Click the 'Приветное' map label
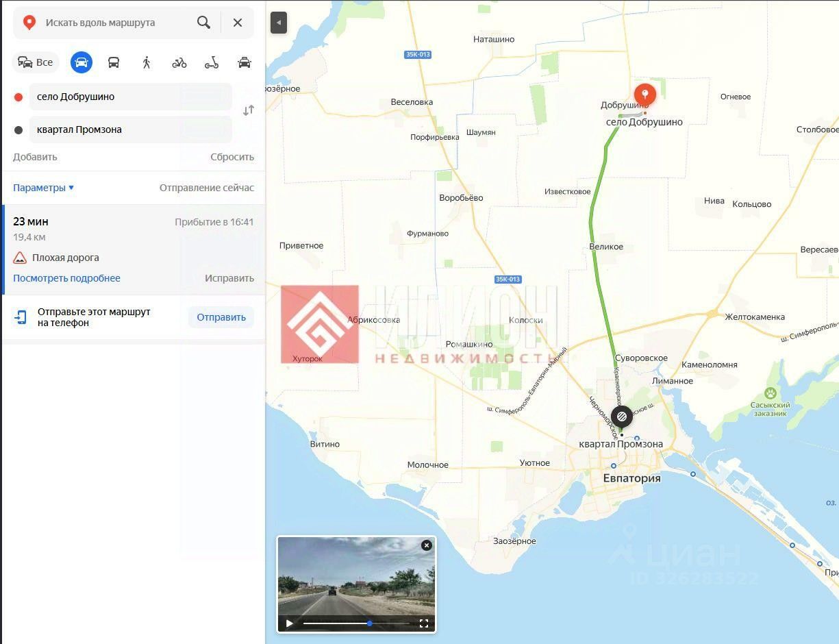Image resolution: width=839 pixels, height=644 pixels. click(301, 246)
